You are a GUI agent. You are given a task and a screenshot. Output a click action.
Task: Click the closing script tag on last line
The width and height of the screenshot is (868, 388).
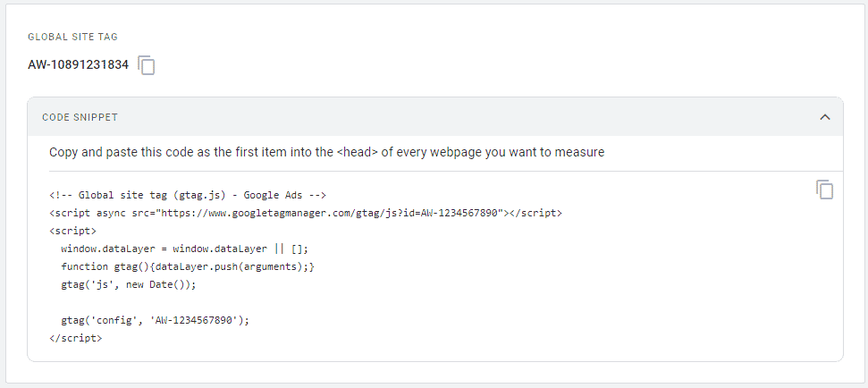(75, 338)
